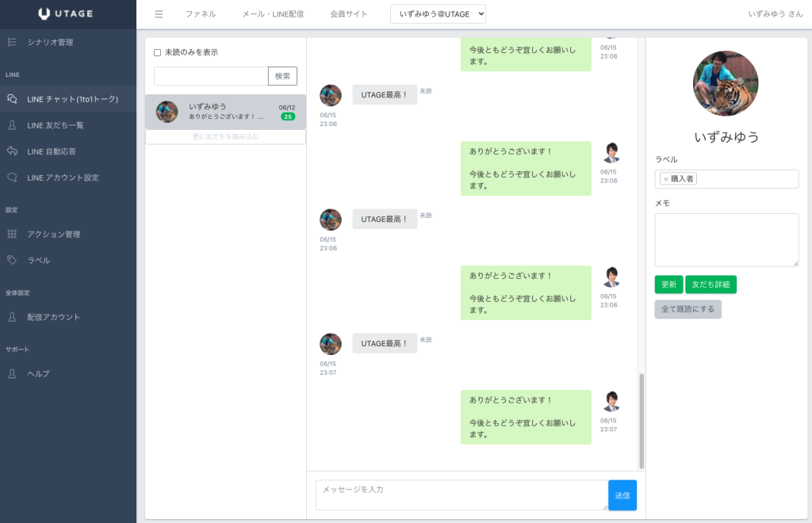This screenshot has width=812, height=523.
Task: Expand the いずみゆう@UTAGE account dropdown
Action: click(438, 14)
